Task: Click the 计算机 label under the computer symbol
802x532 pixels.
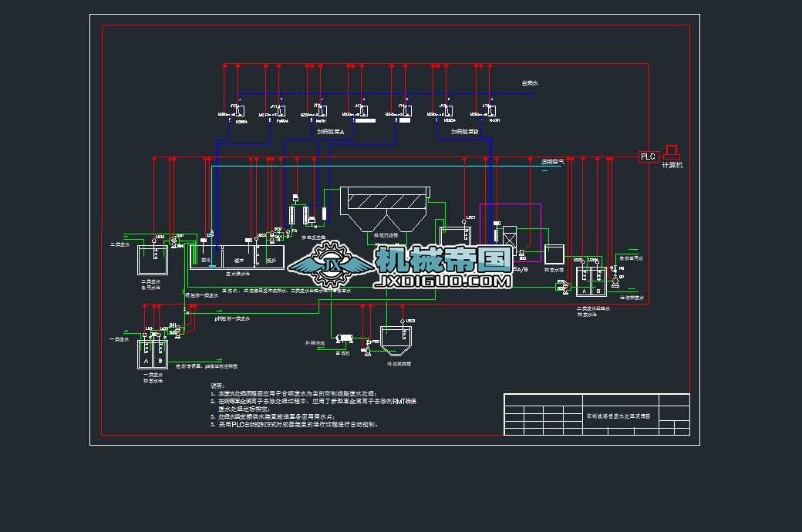Action: pyautogui.click(x=672, y=165)
